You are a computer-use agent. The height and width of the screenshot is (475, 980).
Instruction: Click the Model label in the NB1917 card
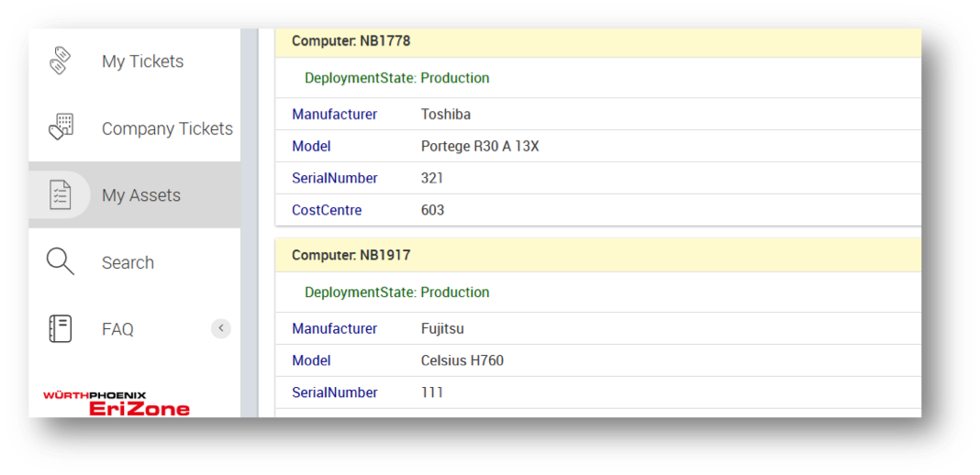coord(311,360)
